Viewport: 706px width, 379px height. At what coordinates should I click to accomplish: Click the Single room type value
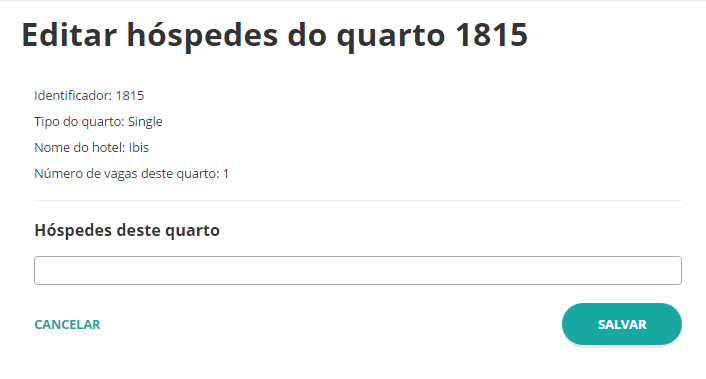pyautogui.click(x=145, y=122)
